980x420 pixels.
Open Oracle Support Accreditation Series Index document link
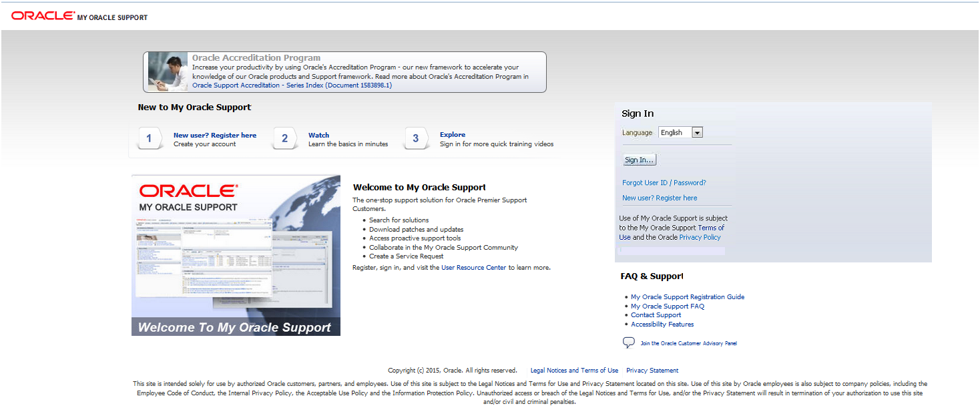[x=292, y=85]
